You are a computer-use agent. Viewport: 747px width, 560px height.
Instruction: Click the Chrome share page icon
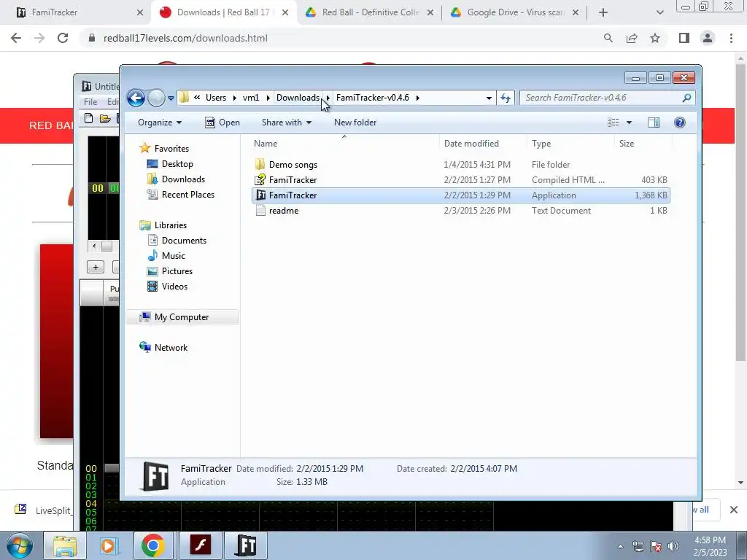pos(632,38)
